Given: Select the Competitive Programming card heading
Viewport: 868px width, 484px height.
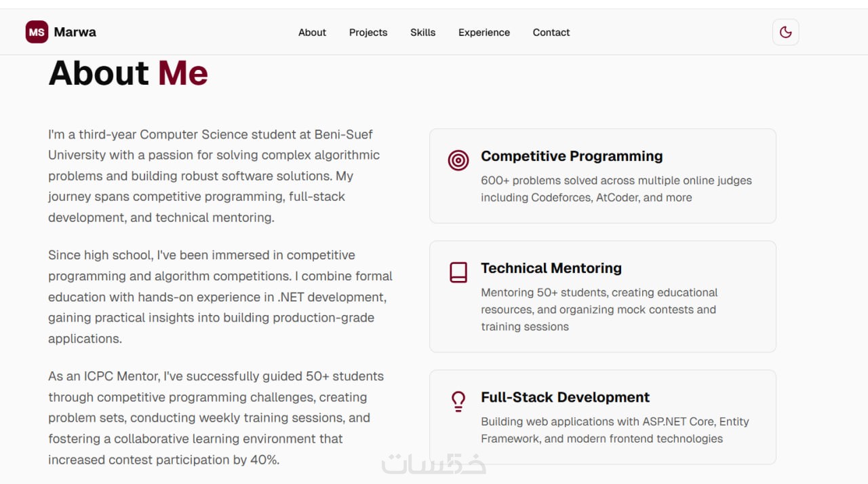Looking at the screenshot, I should coord(572,156).
